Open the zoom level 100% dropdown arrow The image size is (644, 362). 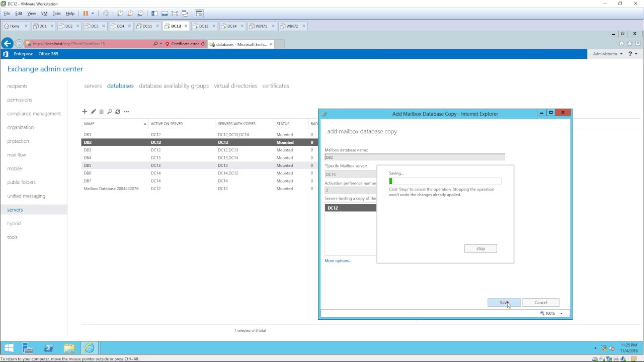pos(561,313)
